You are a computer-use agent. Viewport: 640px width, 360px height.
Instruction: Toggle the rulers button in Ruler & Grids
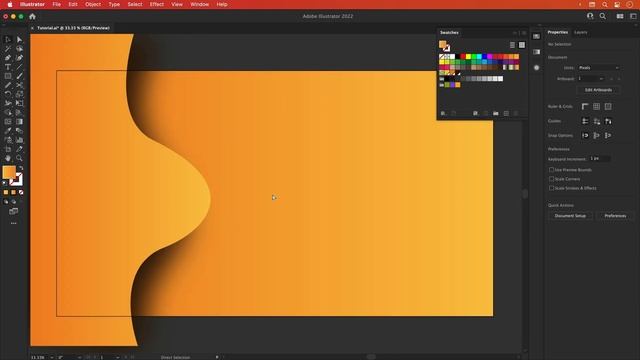585,107
